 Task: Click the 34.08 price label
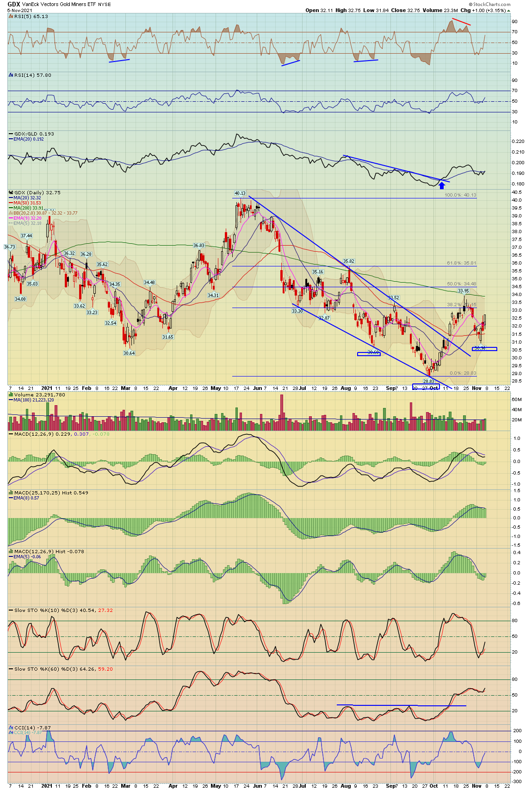click(x=20, y=299)
